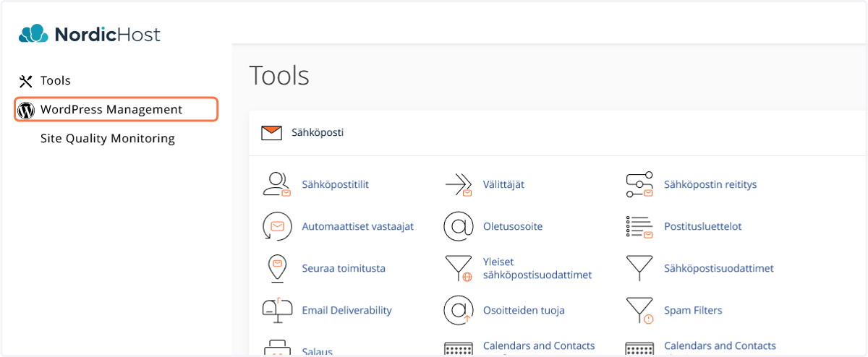The height and width of the screenshot is (357, 868).
Task: Click the NordicHost cloud logo
Action: point(33,34)
